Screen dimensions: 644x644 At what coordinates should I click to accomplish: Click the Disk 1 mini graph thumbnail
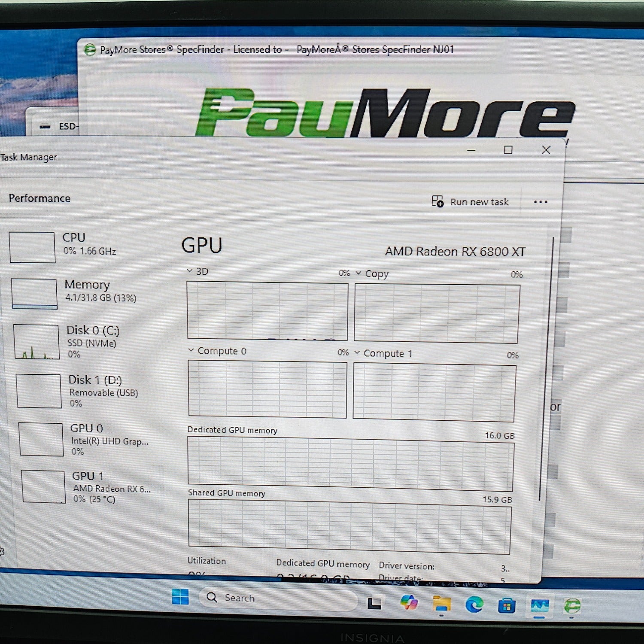pyautogui.click(x=39, y=391)
